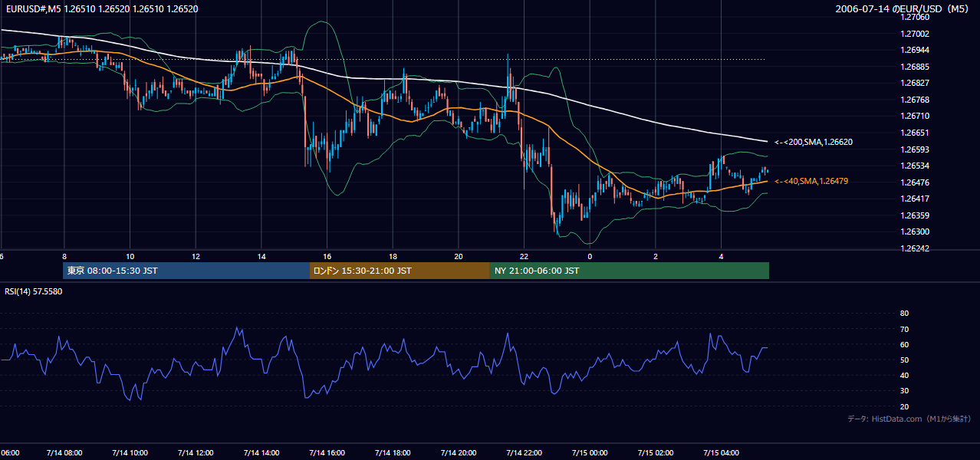Click the 7/14 20:00 time label
The width and height of the screenshot is (980, 460).
(x=458, y=453)
